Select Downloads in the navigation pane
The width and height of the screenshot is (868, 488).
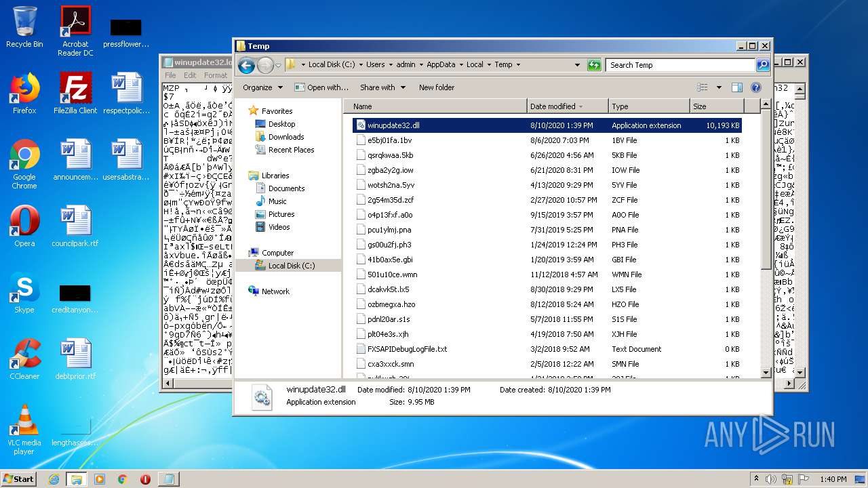pyautogui.click(x=285, y=137)
